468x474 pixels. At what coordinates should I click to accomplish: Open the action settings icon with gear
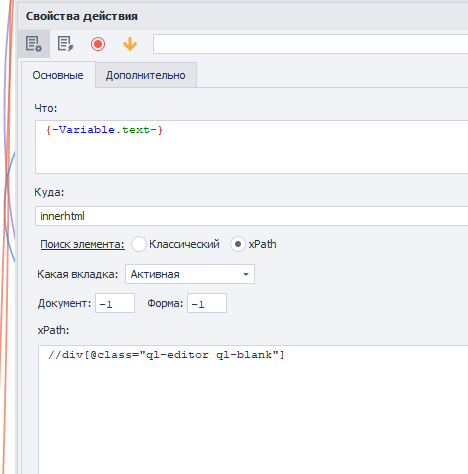(34, 44)
